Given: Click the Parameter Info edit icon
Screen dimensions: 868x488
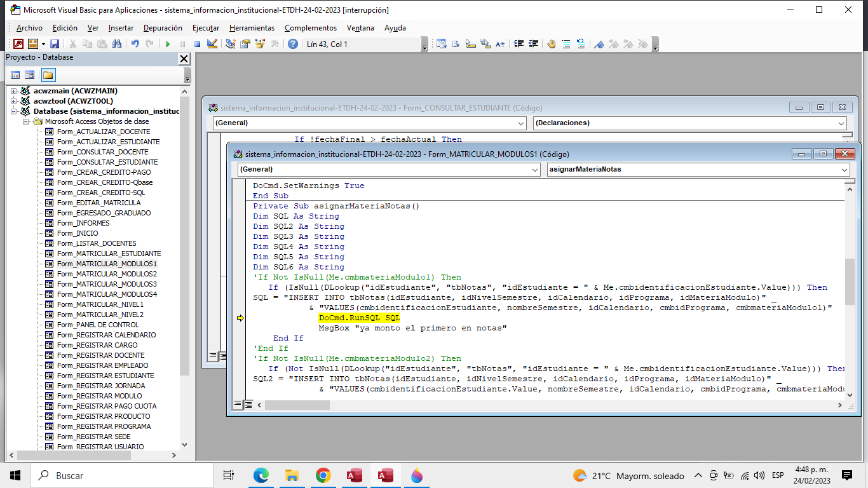Looking at the screenshot, I should point(485,44).
